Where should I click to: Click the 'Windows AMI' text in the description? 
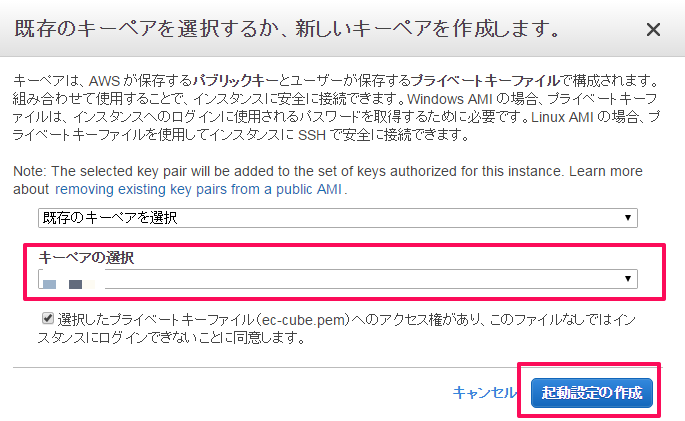pyautogui.click(x=450, y=99)
